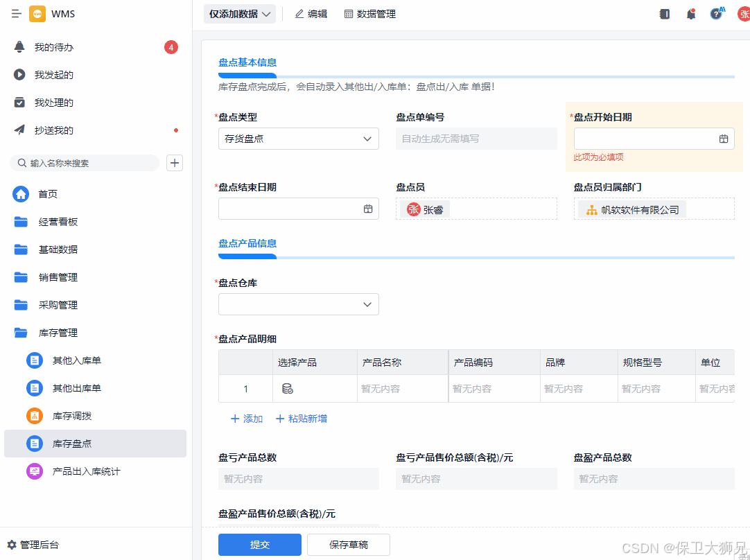Open 我的待办 bell icon

click(19, 47)
